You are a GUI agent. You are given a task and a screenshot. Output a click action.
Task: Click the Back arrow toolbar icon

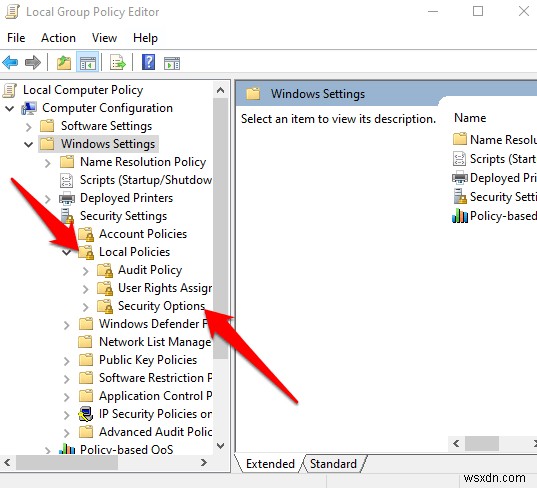(10, 63)
